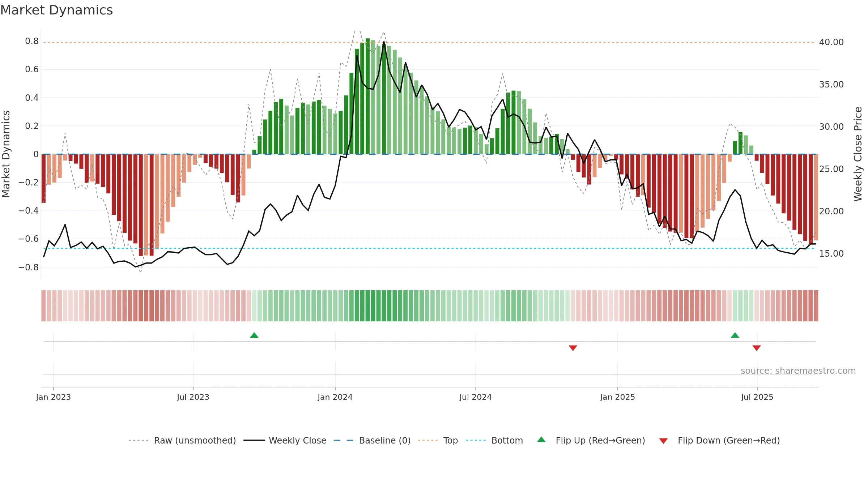The width and height of the screenshot is (868, 488).
Task: Click the Jan 2025 axis label
Action: [x=618, y=397]
